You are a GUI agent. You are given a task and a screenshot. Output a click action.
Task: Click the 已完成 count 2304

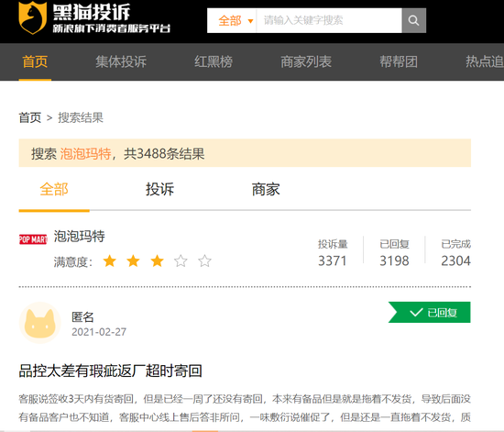coord(455,260)
